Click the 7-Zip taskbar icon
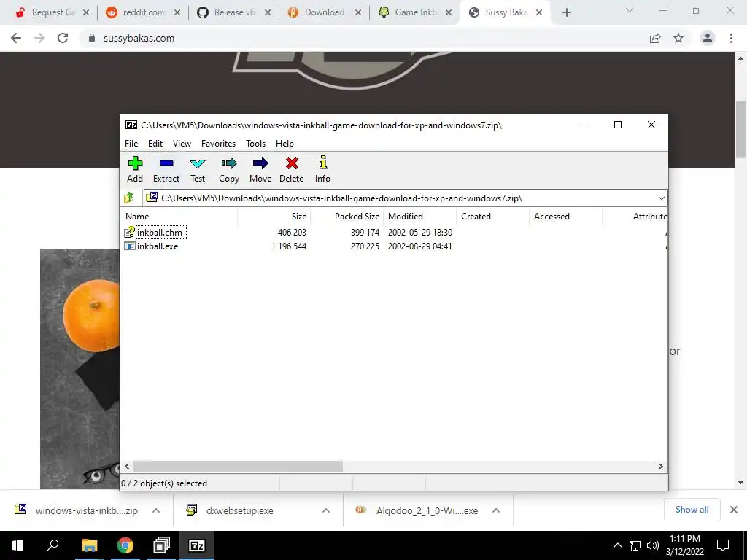Viewport: 747px width, 560px height. coord(197,545)
